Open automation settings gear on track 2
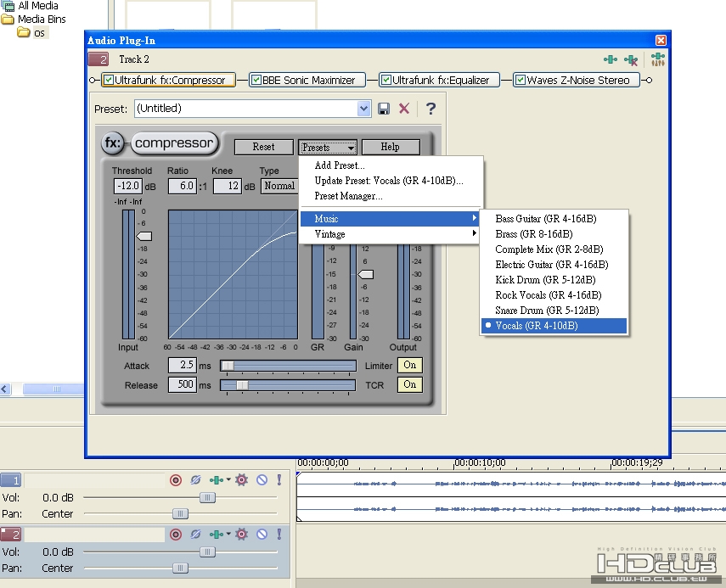Screen dimensions: 726x588 [x=241, y=535]
